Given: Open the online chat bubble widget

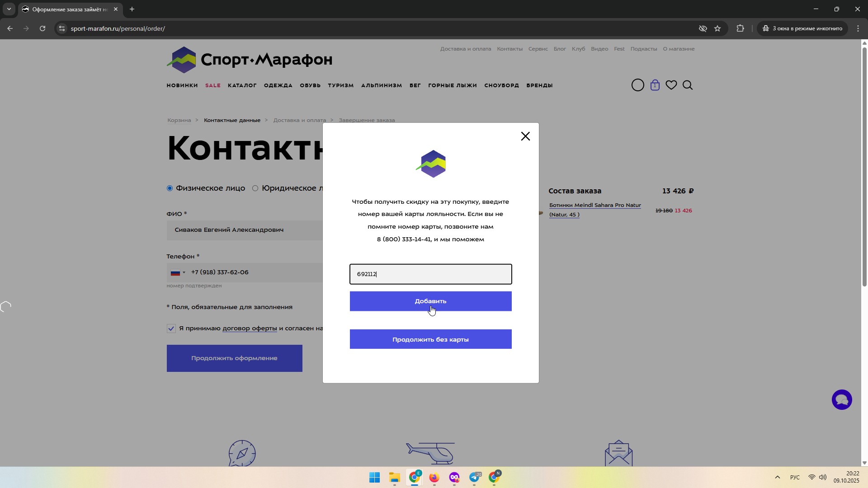Looking at the screenshot, I should (x=841, y=400).
